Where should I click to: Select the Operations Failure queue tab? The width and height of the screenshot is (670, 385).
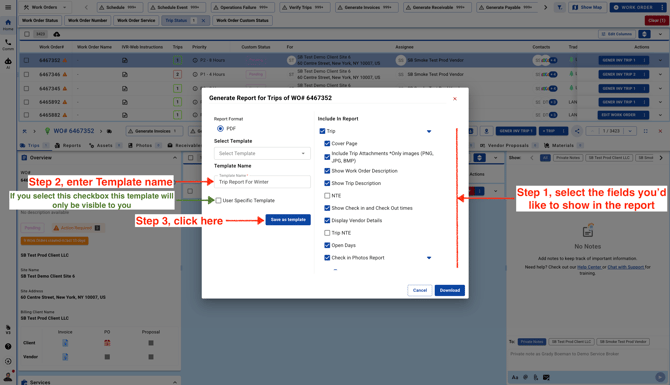click(243, 7)
